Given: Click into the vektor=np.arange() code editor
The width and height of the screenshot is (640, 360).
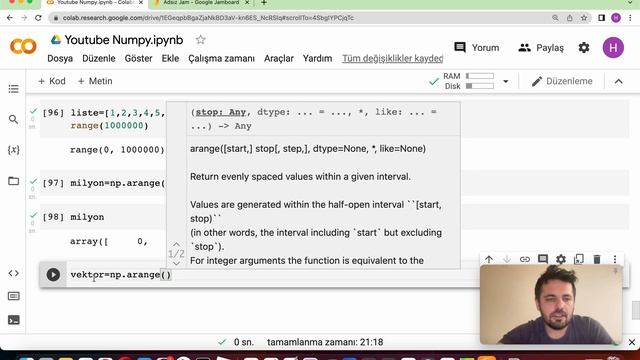Looking at the screenshot, I should pos(273,275).
